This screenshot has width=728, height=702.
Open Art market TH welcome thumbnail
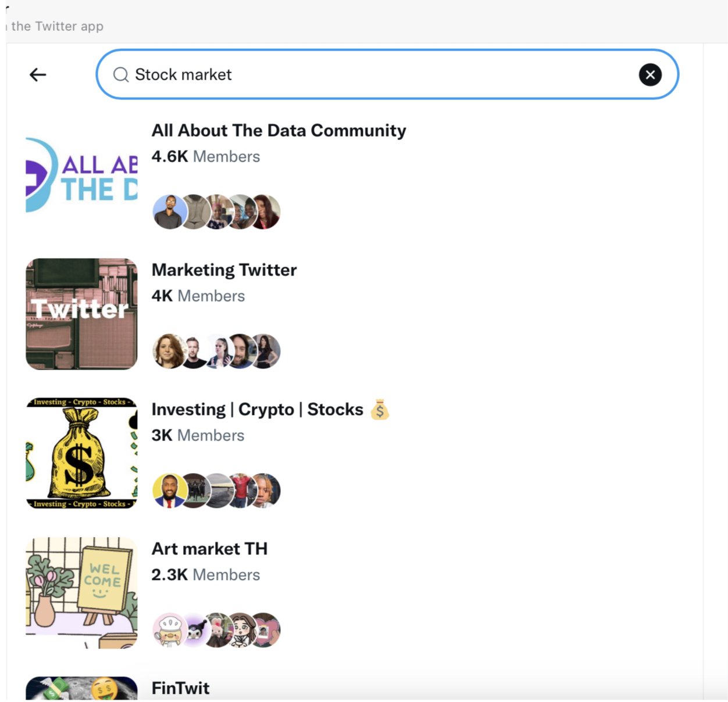click(81, 593)
